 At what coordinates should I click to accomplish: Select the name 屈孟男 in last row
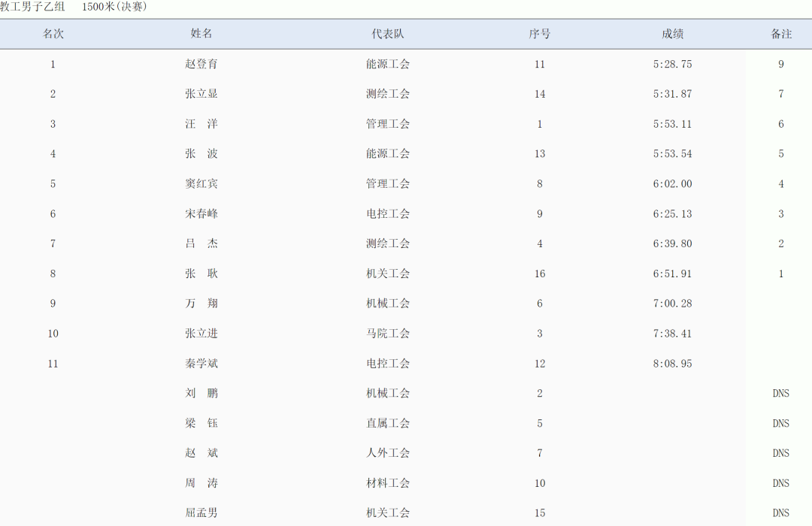point(201,512)
